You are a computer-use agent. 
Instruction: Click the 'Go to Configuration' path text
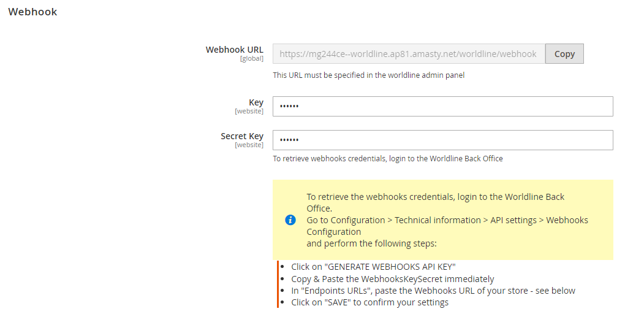pos(447,226)
